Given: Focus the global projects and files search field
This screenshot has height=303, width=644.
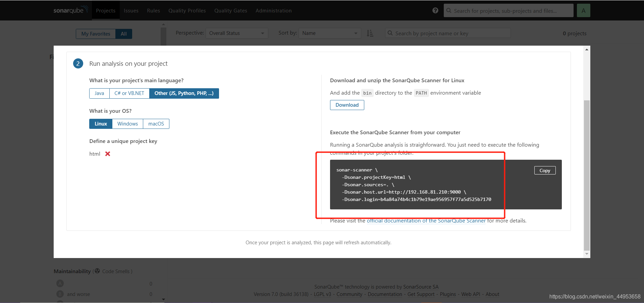Looking at the screenshot, I should coord(508,10).
